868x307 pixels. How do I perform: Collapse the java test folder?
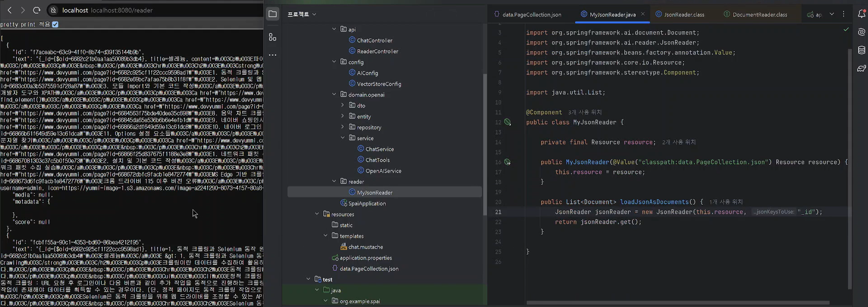pos(317,290)
